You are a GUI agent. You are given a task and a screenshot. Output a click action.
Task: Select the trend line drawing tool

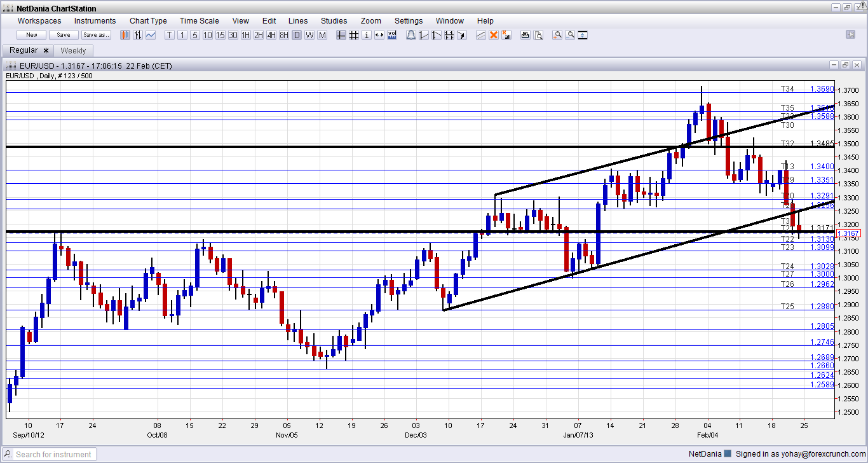(481, 35)
